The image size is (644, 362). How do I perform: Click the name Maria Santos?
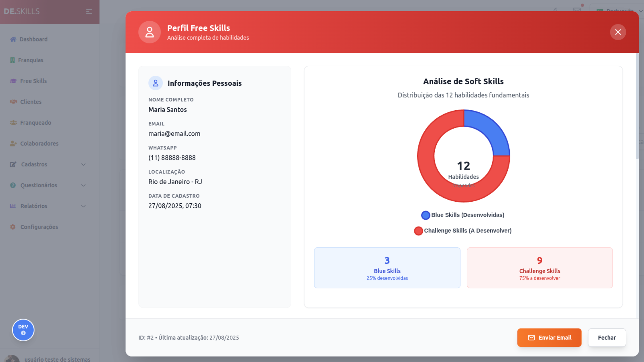[168, 110]
